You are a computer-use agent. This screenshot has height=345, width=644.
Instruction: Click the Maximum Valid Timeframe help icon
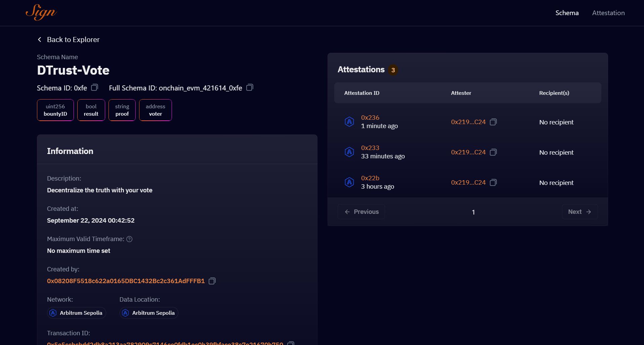129,239
